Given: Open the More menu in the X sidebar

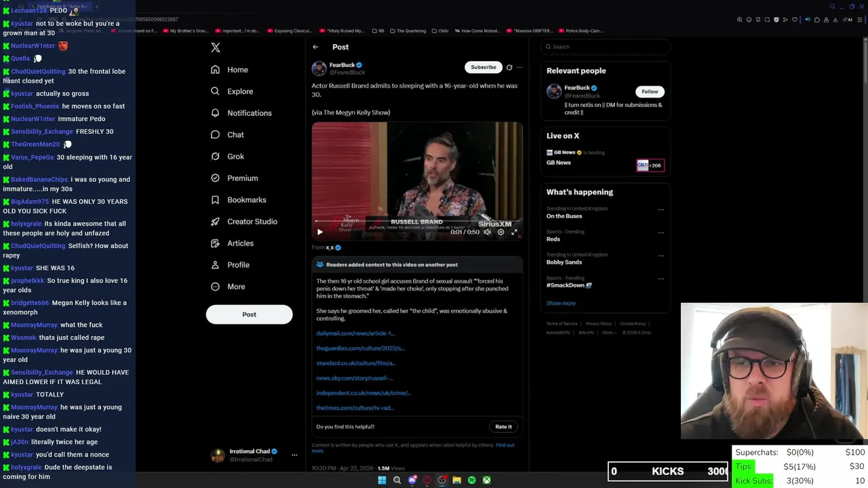Looking at the screenshot, I should tap(228, 287).
